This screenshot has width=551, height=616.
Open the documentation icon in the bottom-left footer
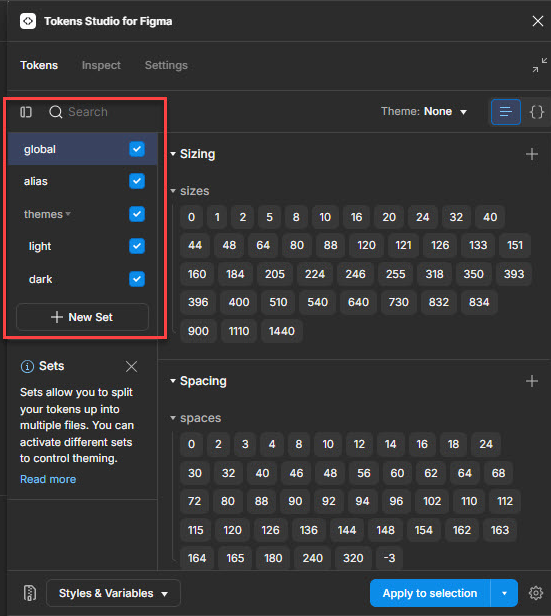click(x=30, y=593)
